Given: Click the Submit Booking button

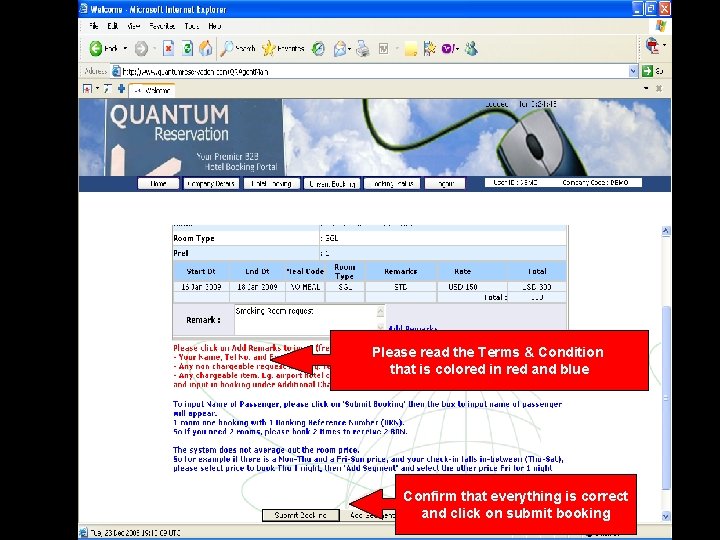Looking at the screenshot, I should (x=301, y=515).
